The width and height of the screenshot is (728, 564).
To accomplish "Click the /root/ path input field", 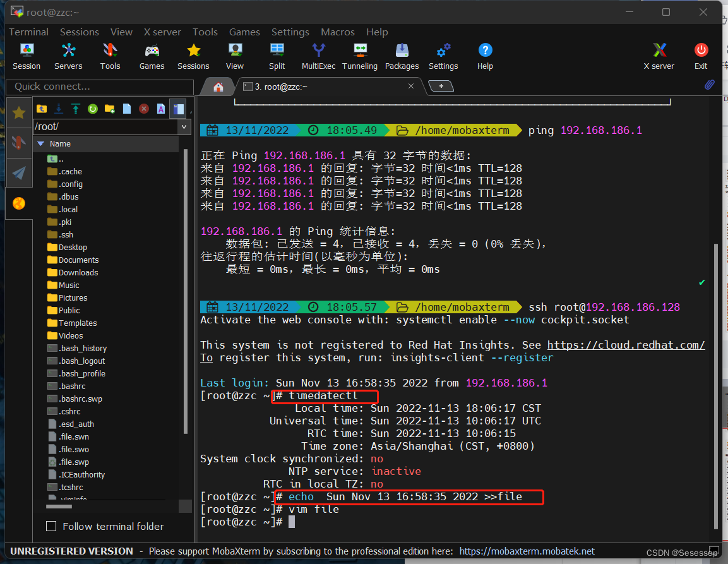I will click(106, 126).
